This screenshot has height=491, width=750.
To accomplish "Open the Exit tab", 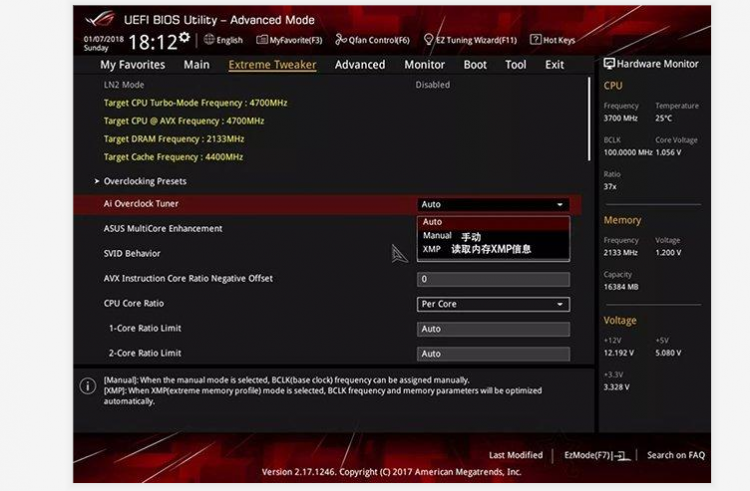I will click(x=554, y=65).
